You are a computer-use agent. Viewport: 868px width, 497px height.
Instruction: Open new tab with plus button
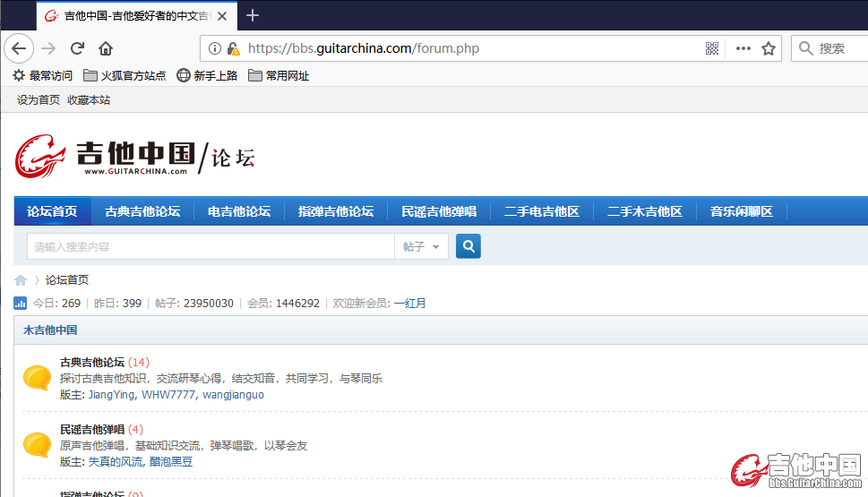tap(253, 15)
